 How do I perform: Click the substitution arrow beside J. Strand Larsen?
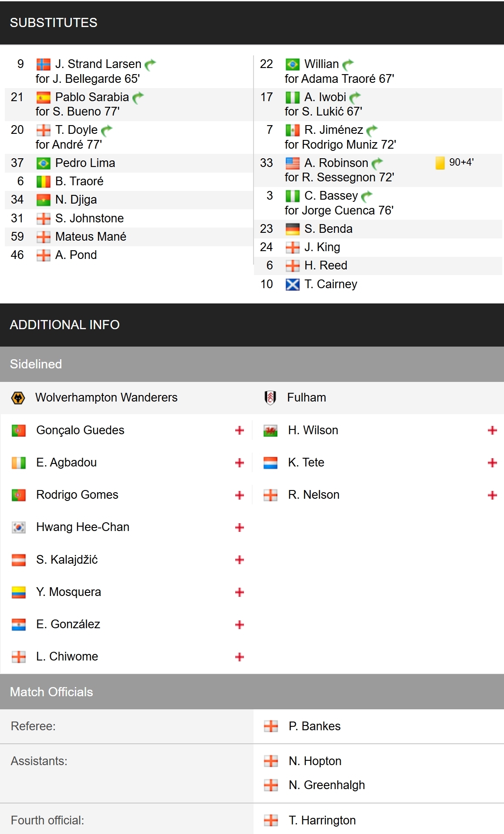150,65
